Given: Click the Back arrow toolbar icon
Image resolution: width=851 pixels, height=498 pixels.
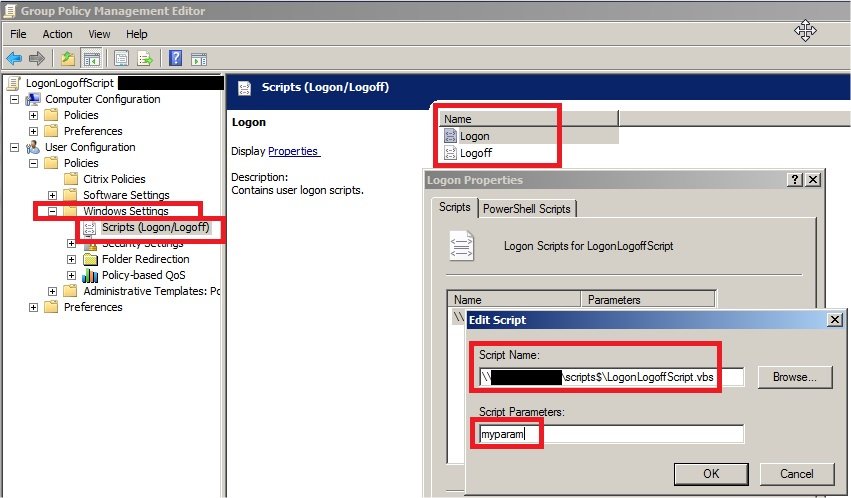Looking at the screenshot, I should (x=14, y=58).
